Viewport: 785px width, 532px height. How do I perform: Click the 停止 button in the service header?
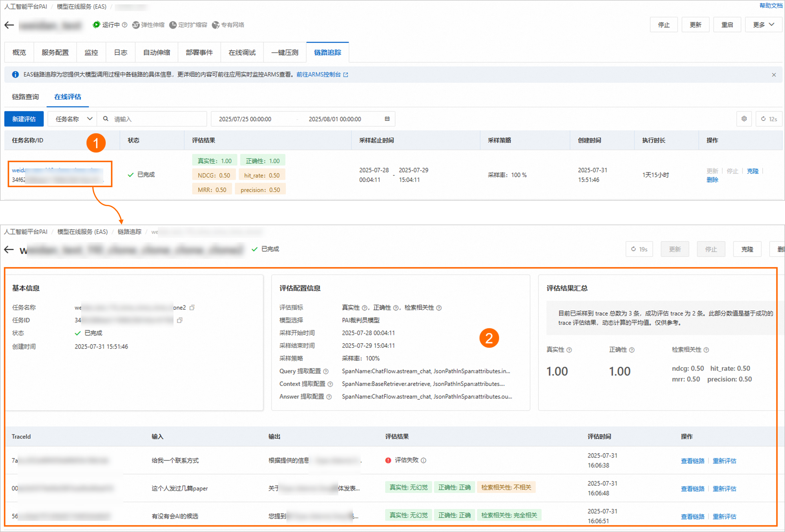pyautogui.click(x=664, y=25)
